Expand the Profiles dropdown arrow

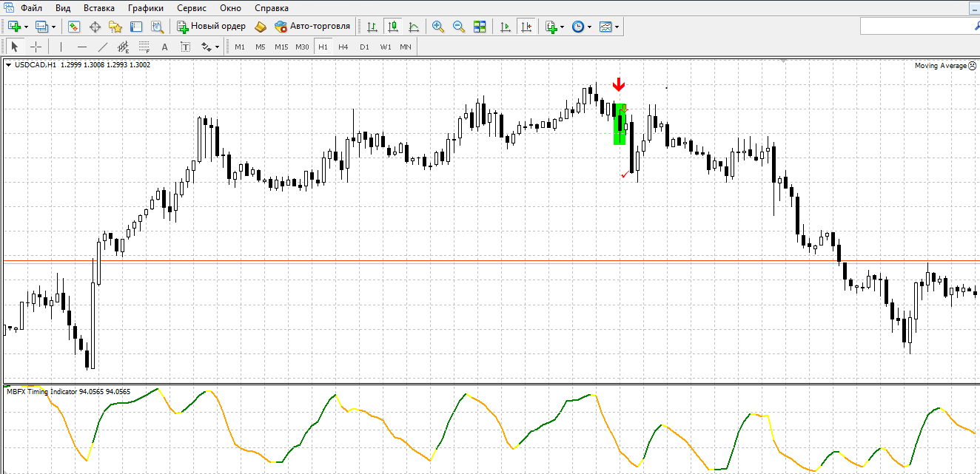[53, 27]
